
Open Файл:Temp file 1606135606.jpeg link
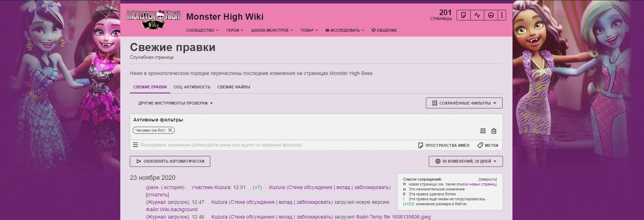pyautogui.click(x=393, y=217)
